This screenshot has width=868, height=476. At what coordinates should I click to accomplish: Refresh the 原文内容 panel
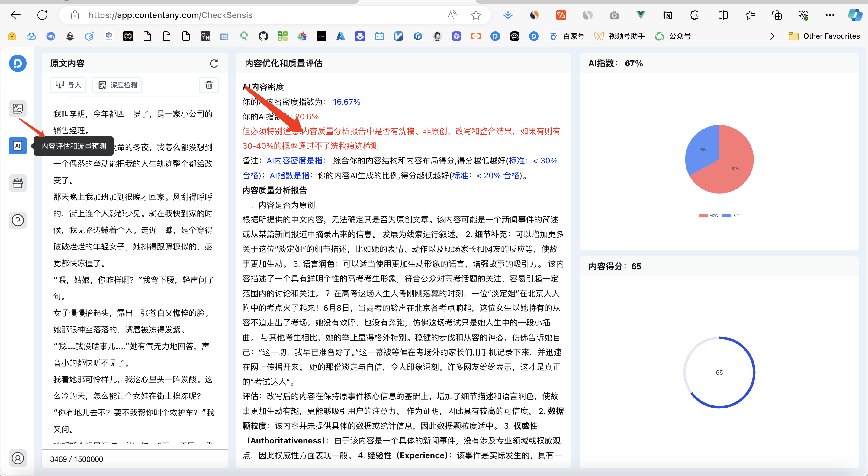[x=214, y=63]
